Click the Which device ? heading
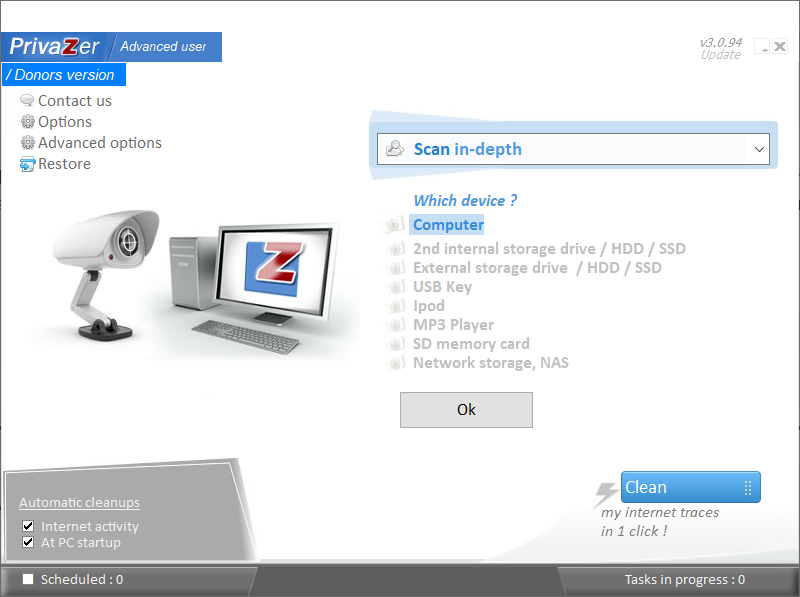Viewport: 800px width, 597px height. (x=465, y=201)
